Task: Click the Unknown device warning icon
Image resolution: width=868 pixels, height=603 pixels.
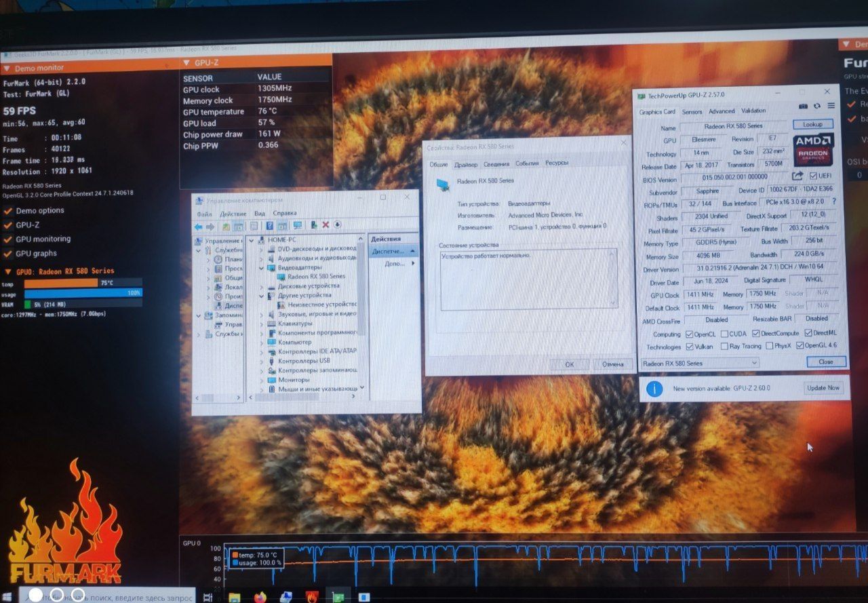Action: 282,305
